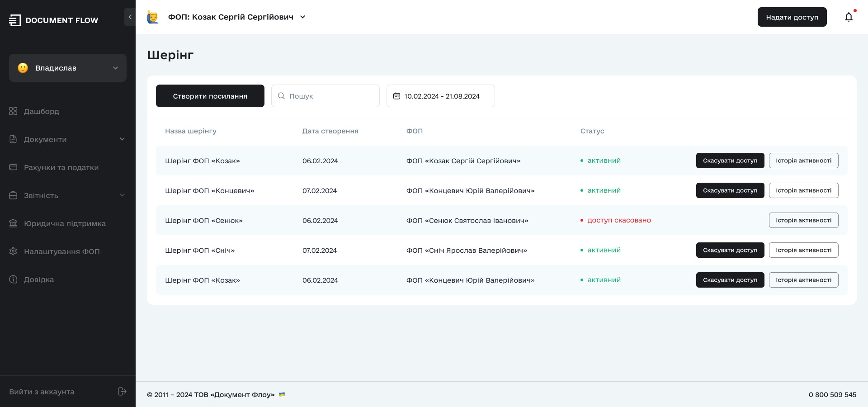Viewport: 868px width, 407px height.
Task: Expand the Документи submenu chevron
Action: [122, 139]
